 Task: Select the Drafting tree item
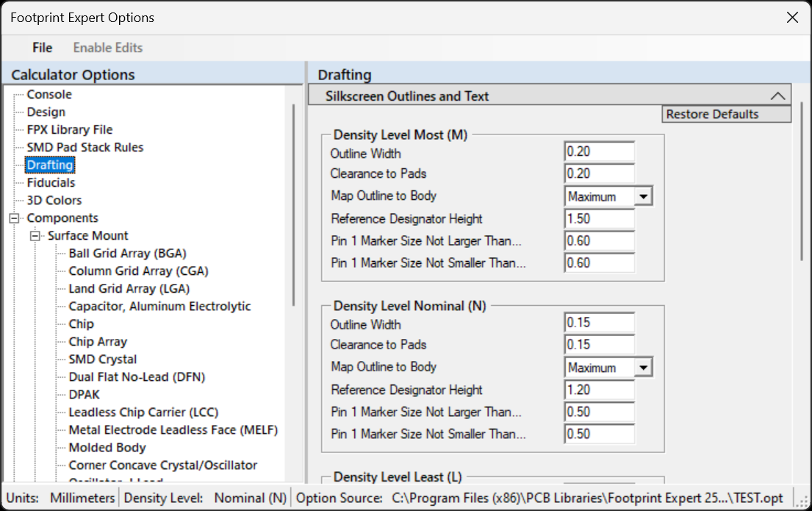click(x=50, y=165)
